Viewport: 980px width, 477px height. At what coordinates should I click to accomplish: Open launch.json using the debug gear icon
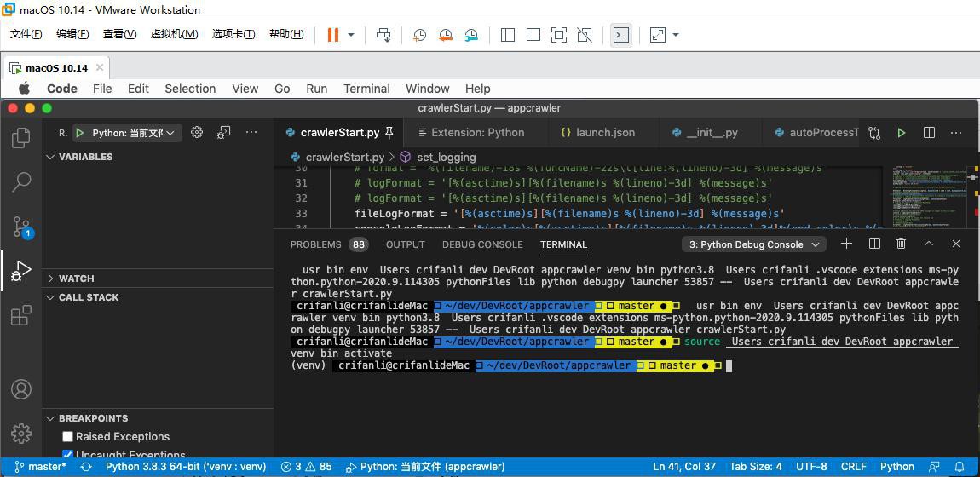[197, 132]
